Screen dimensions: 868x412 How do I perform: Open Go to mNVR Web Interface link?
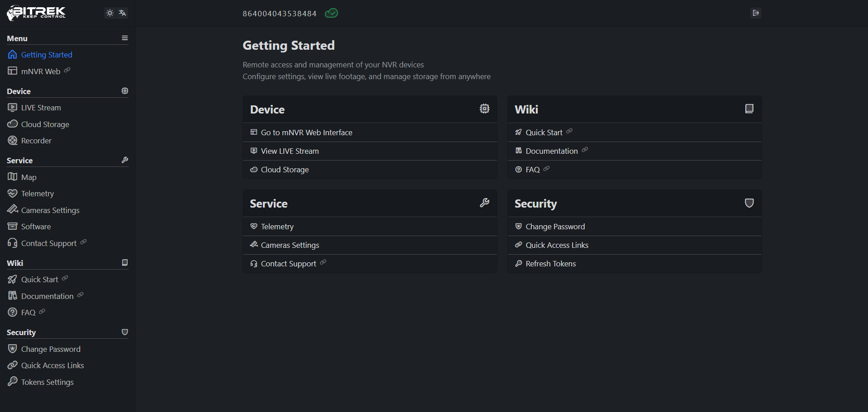tap(306, 133)
